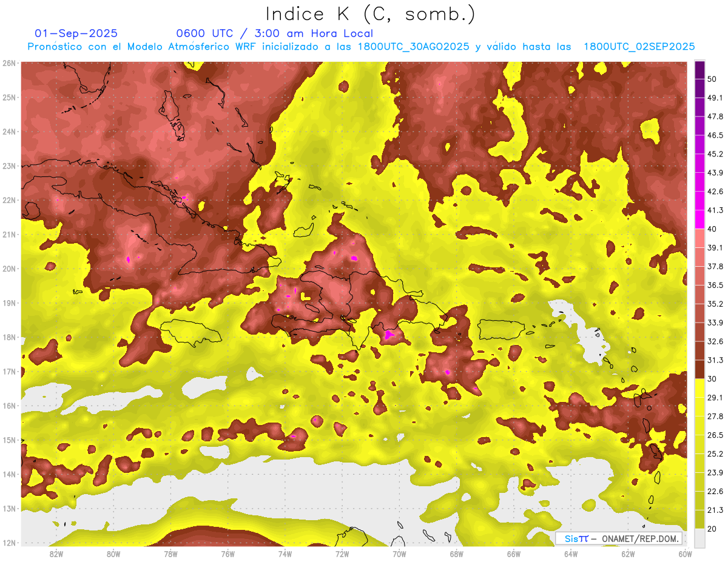The image size is (728, 562).
Task: Click the '26.5' scale value
Action: 715,435
